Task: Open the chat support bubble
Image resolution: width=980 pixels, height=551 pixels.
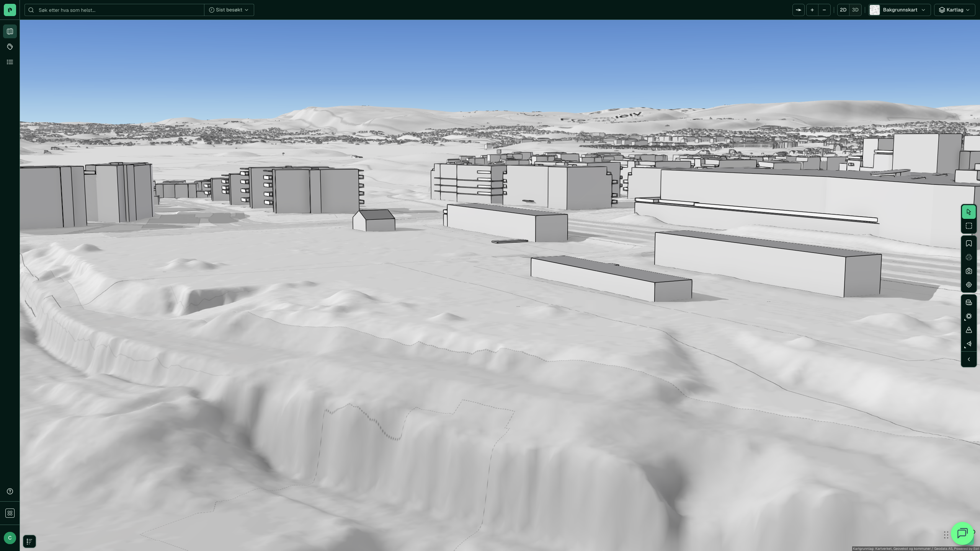Action: [x=962, y=533]
